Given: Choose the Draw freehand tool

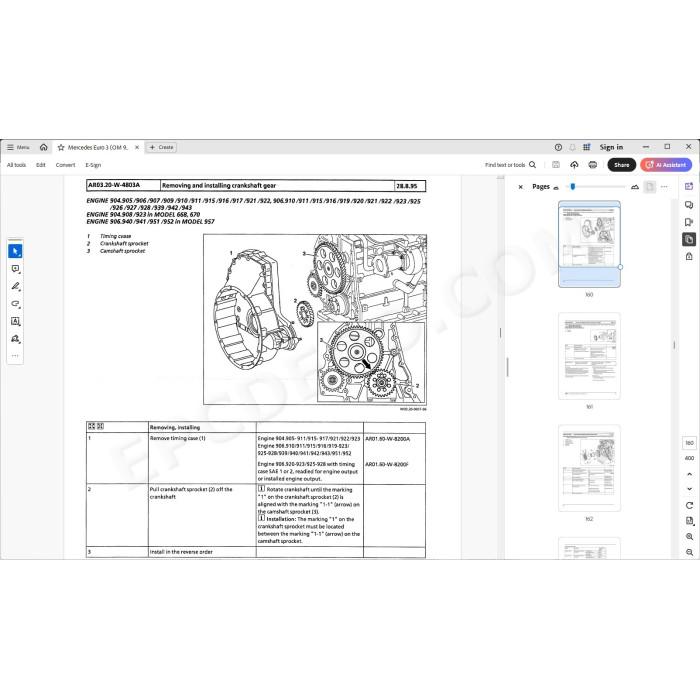Looking at the screenshot, I should [15, 304].
